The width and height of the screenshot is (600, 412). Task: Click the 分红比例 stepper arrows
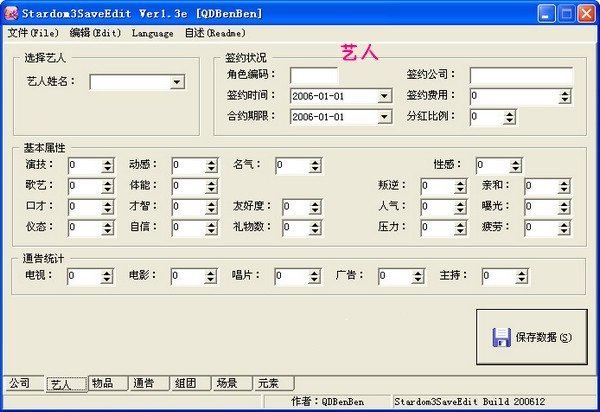click(x=510, y=117)
